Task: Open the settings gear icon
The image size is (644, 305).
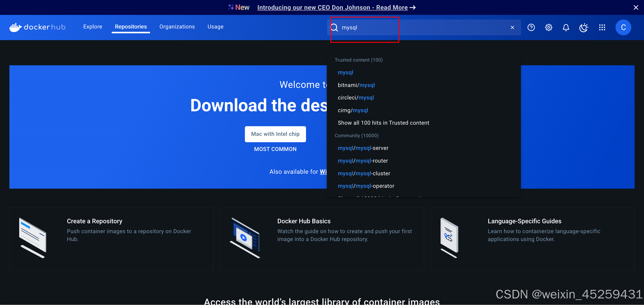Action: [548, 28]
